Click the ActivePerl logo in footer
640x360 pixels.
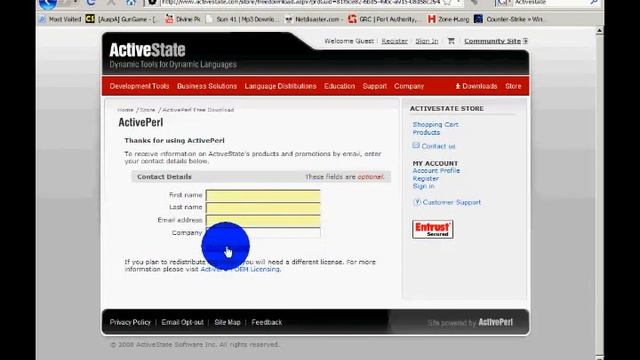496,322
